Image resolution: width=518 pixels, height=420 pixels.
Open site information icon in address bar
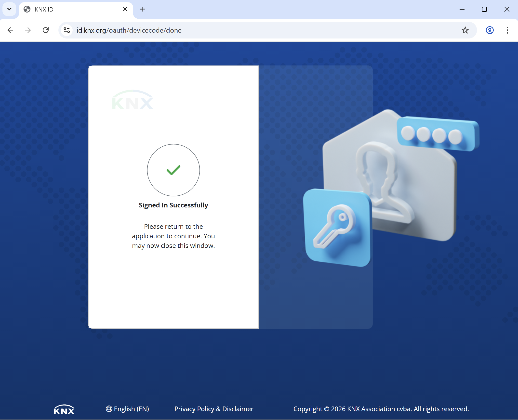[x=67, y=30]
